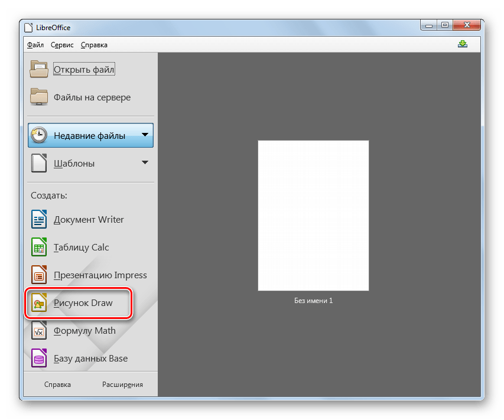Click the Writer document icon
This screenshot has width=504, height=420.
[39, 219]
